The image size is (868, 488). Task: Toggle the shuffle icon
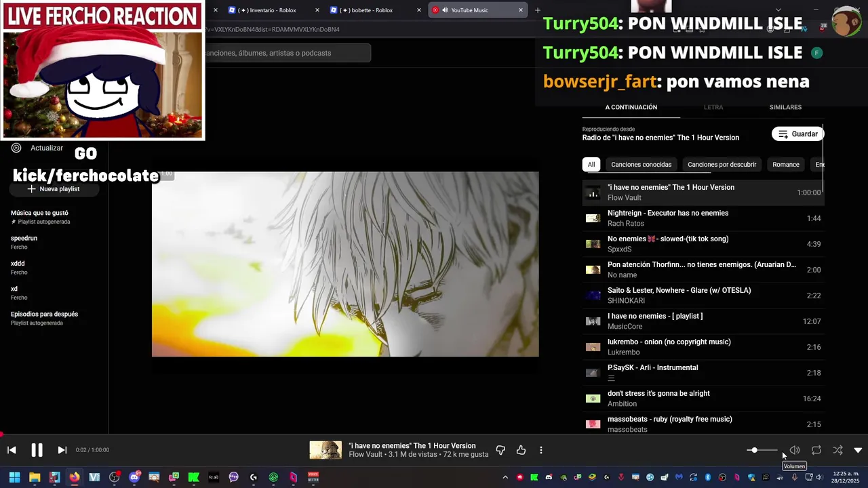(837, 450)
